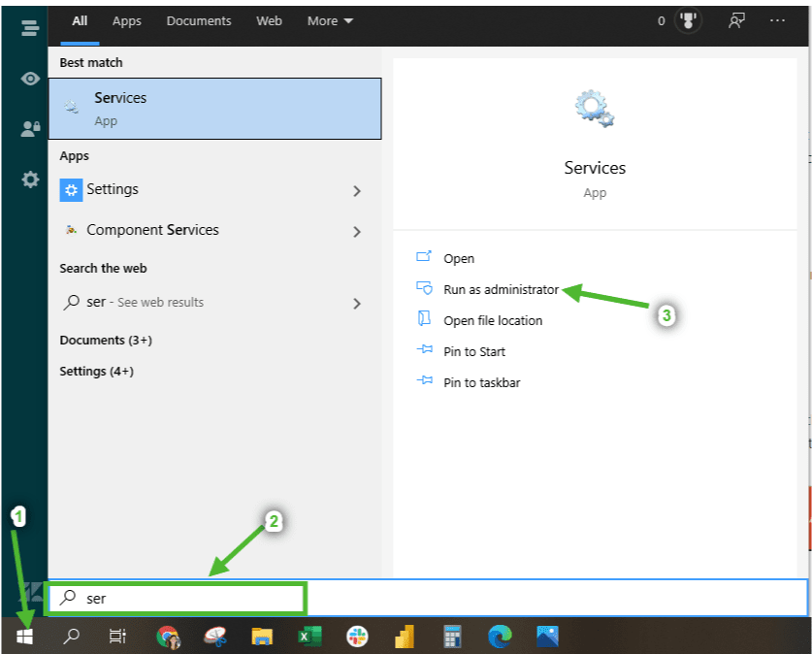Select Pin to Start action
The width and height of the screenshot is (812, 654).
click(x=473, y=351)
